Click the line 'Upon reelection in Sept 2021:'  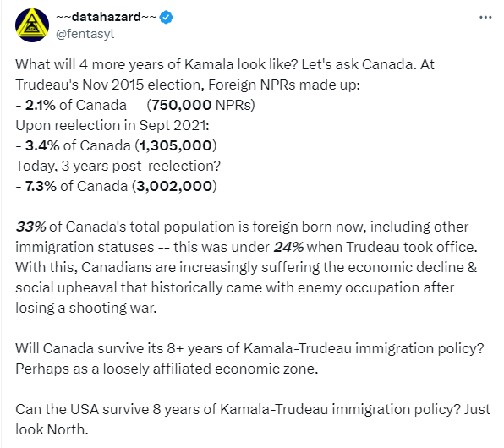click(112, 125)
